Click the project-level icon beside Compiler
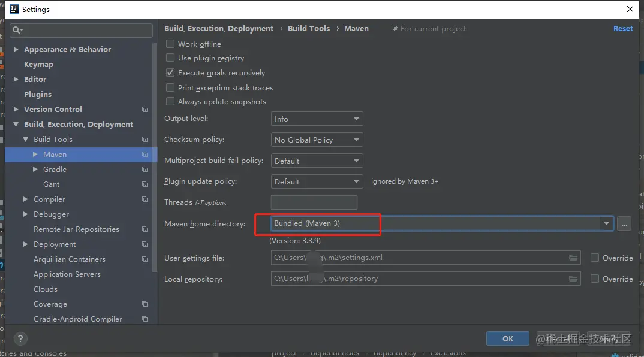644x357 pixels. pyautogui.click(x=145, y=199)
